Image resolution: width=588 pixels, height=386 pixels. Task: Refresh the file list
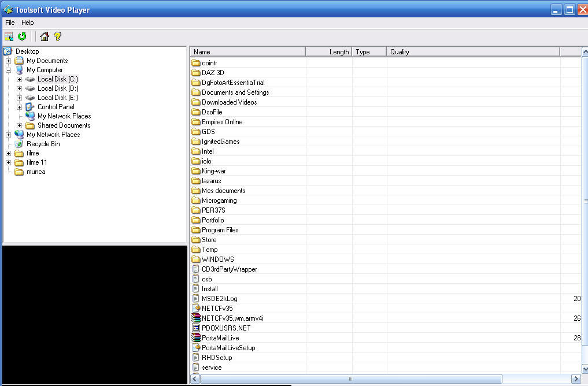click(22, 36)
